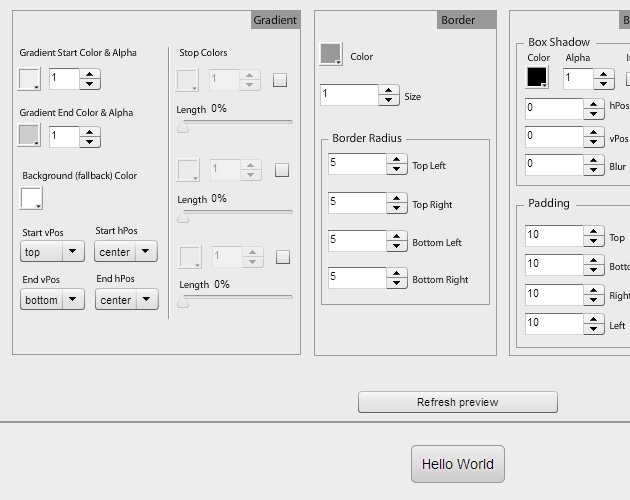Viewport: 630px width, 500px height.
Task: Open the Gradient Start Color picker
Action: 30,79
